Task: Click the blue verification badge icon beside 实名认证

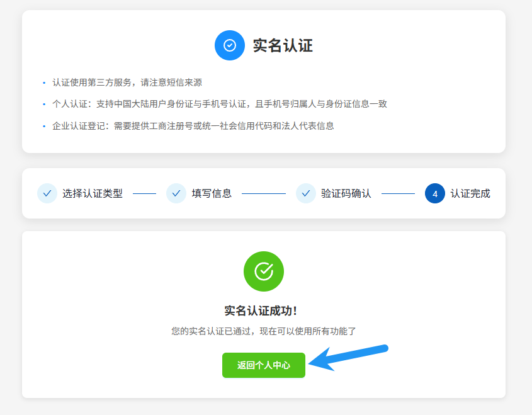Action: coord(230,45)
